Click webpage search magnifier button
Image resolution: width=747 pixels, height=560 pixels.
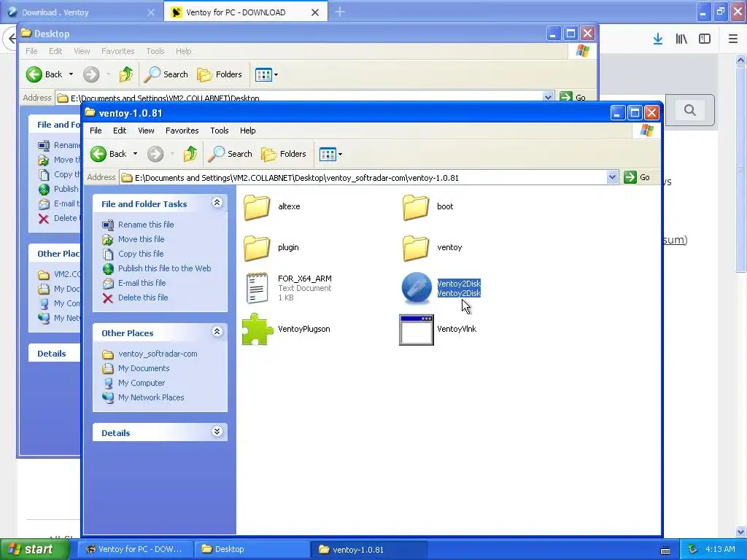click(690, 111)
